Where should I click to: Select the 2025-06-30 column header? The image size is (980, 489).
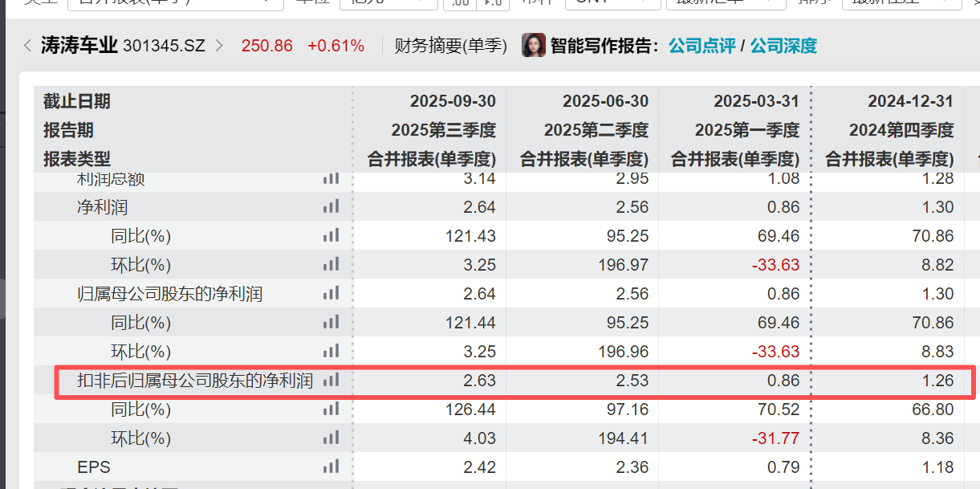605,101
